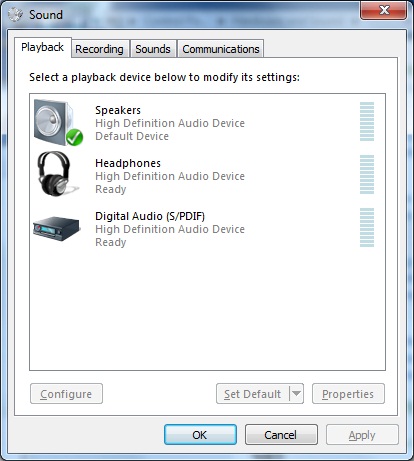This screenshot has width=414, height=461.
Task: Confirm with the OK button
Action: (x=200, y=435)
